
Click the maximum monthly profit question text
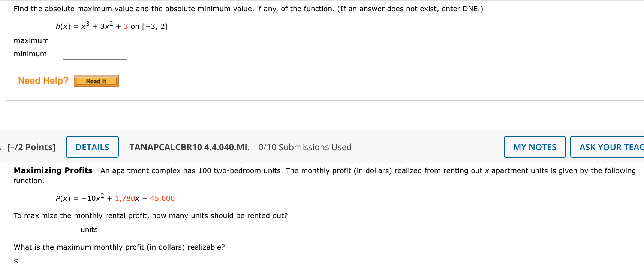tap(119, 247)
